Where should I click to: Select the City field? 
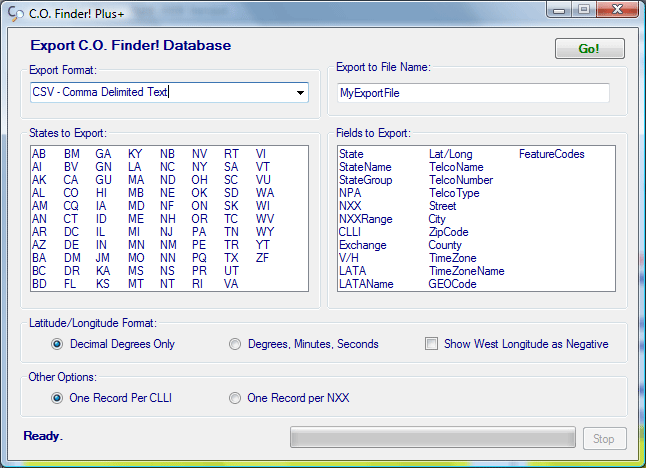pyautogui.click(x=437, y=219)
